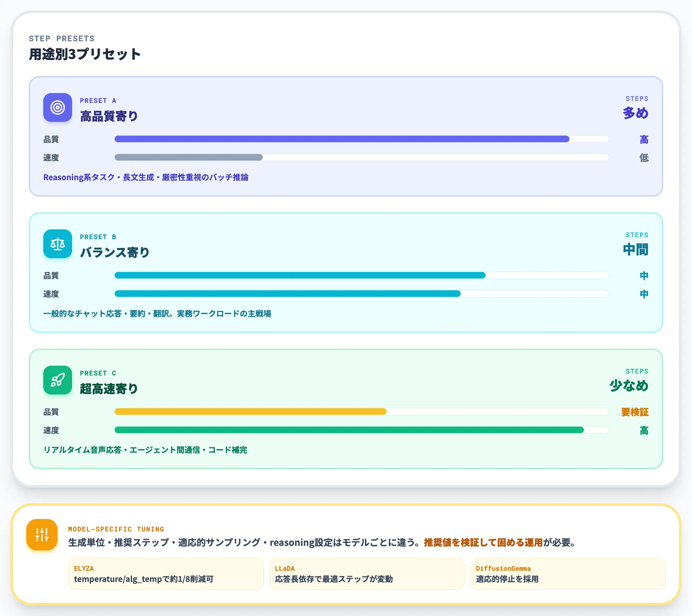Click the 超高速寄り preset title
Viewport: 692px width, 616px height.
[109, 389]
